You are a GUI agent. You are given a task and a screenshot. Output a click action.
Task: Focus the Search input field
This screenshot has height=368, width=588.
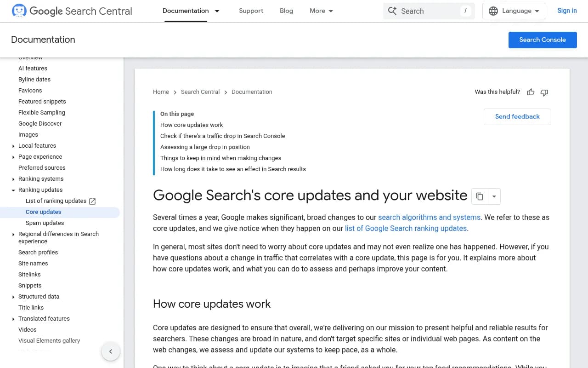(x=429, y=11)
